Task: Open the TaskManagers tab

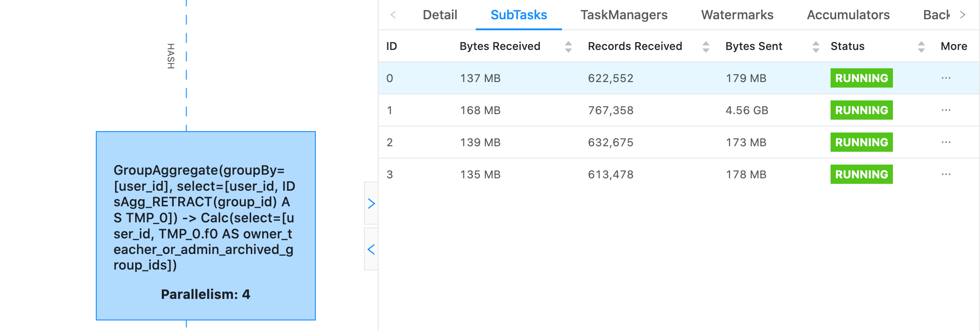Action: [x=623, y=15]
